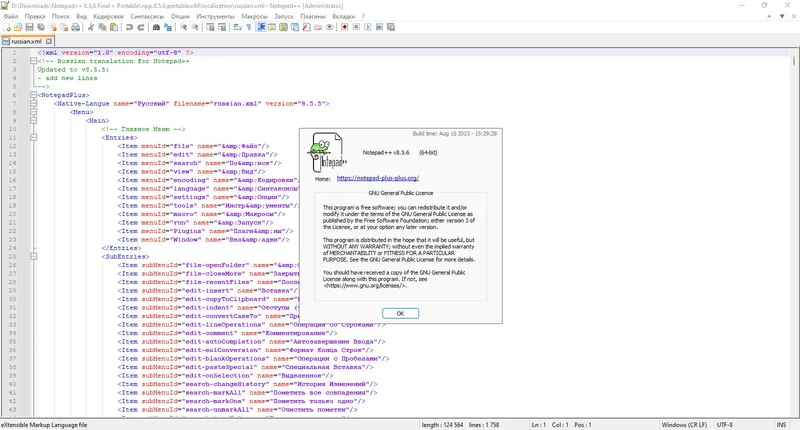Click the Paste clipboard icon
Image resolution: width=800 pixels, height=430 pixels.
[x=114, y=27]
